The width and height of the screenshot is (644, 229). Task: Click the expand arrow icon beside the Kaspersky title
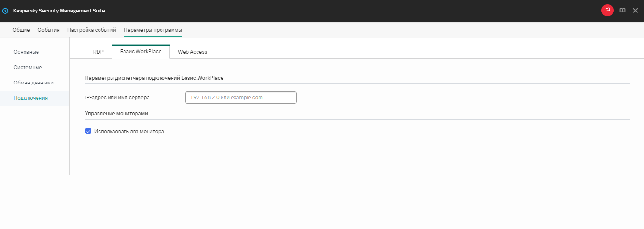pos(5,11)
